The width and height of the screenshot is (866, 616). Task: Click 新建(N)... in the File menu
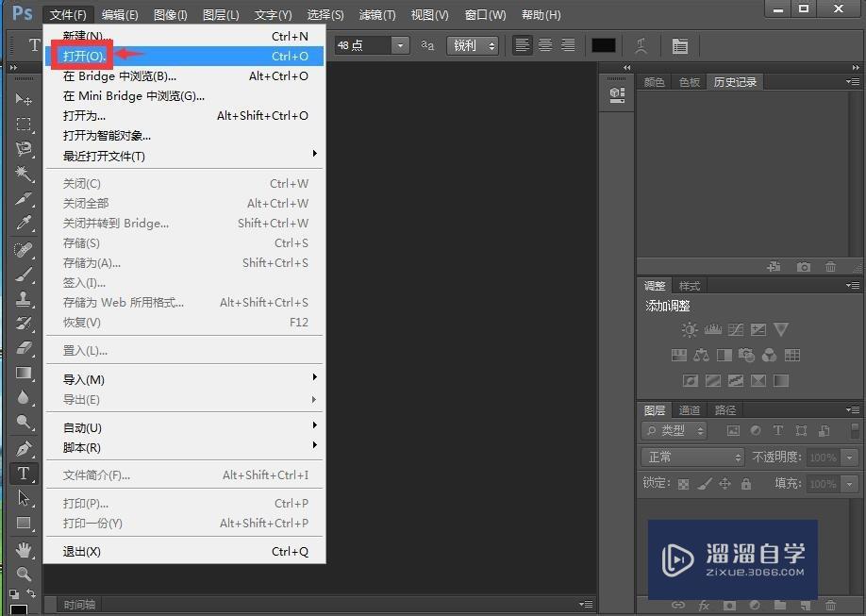(x=88, y=36)
